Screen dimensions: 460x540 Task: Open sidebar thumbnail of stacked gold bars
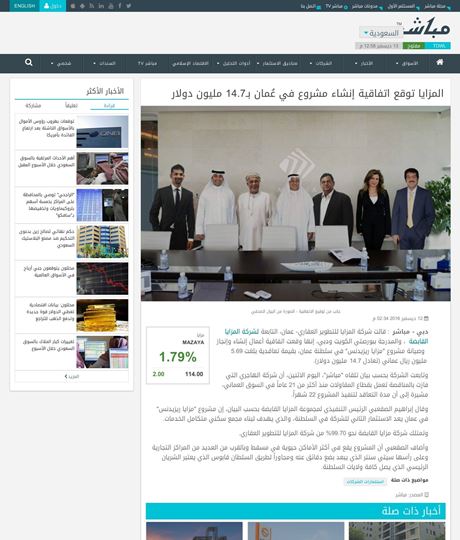point(102,315)
